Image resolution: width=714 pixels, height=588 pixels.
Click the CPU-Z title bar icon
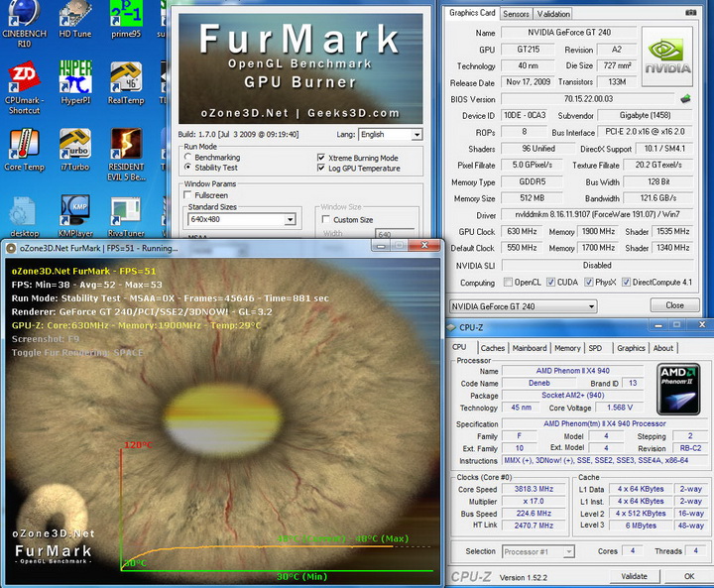451,327
